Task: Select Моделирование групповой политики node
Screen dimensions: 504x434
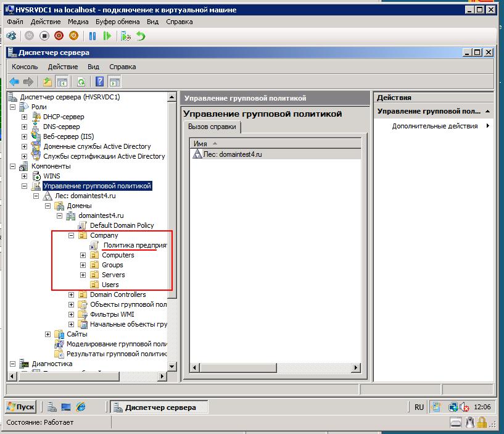Action: (117, 344)
